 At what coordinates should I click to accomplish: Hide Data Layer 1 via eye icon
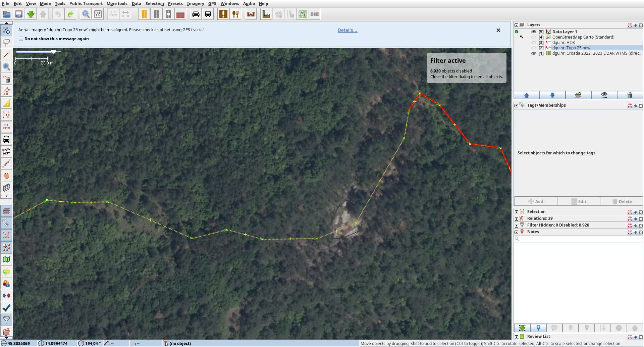(x=534, y=32)
